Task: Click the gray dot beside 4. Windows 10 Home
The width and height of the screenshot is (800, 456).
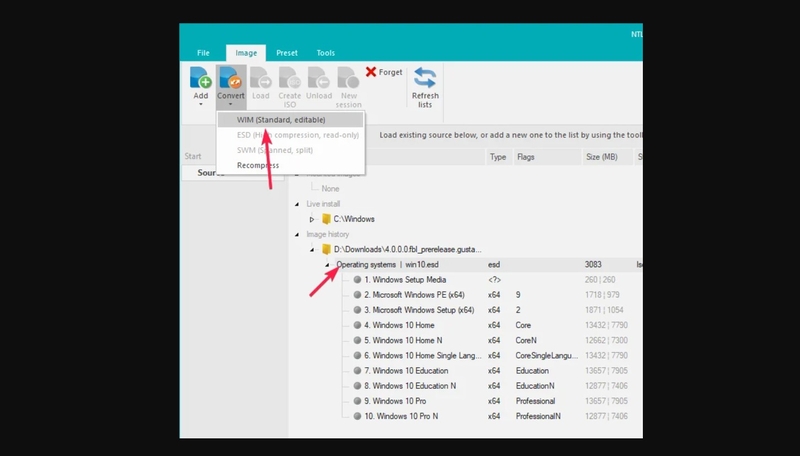Action: (x=357, y=325)
